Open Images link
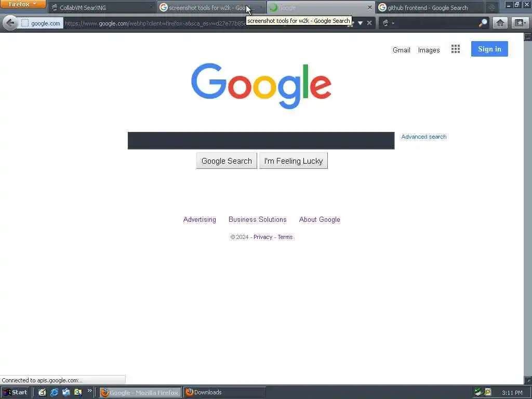Image resolution: width=532 pixels, height=399 pixels. click(429, 50)
